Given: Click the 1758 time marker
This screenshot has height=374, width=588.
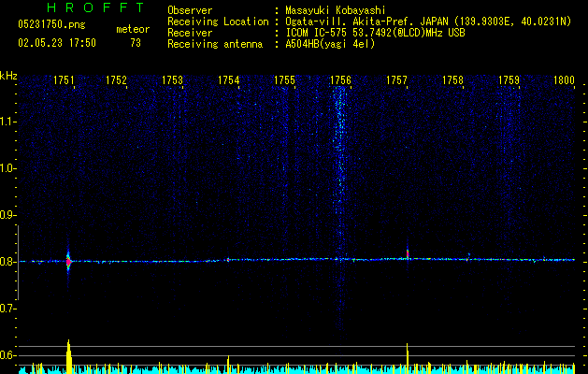Looking at the screenshot, I should coord(452,80).
